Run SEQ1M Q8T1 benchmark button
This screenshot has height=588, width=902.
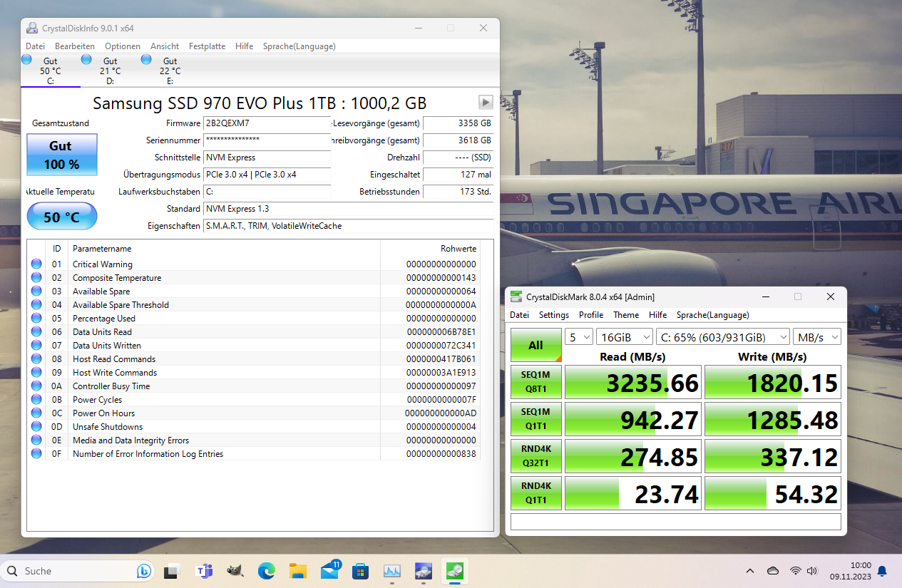click(x=536, y=382)
